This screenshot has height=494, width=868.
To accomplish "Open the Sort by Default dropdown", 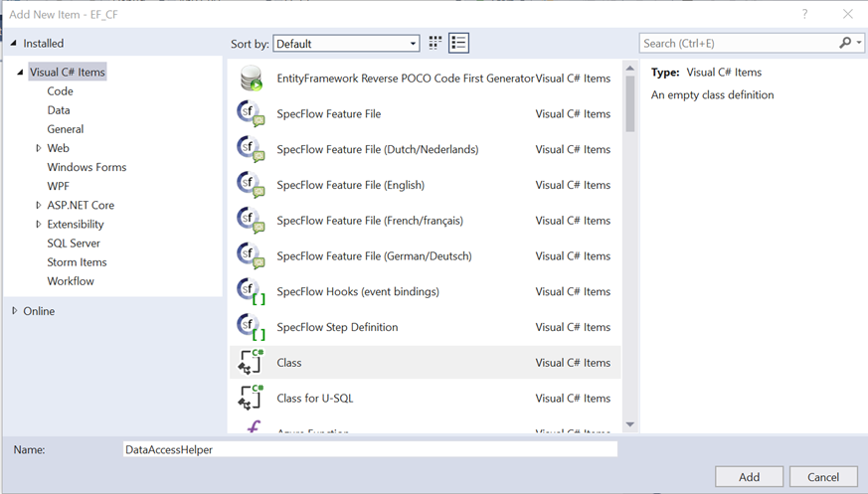I will click(x=347, y=44).
